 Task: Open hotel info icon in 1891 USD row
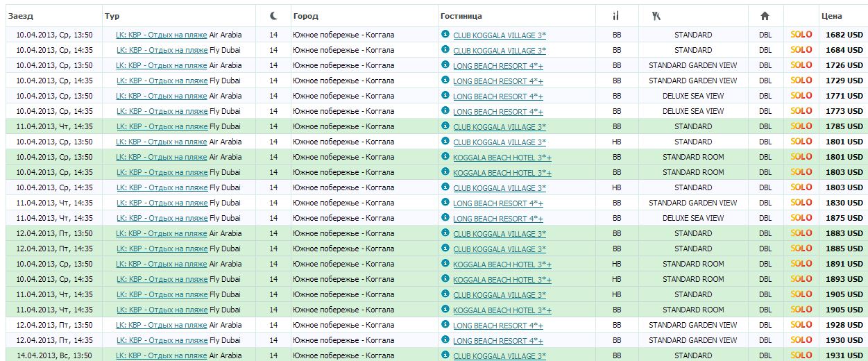(x=445, y=263)
